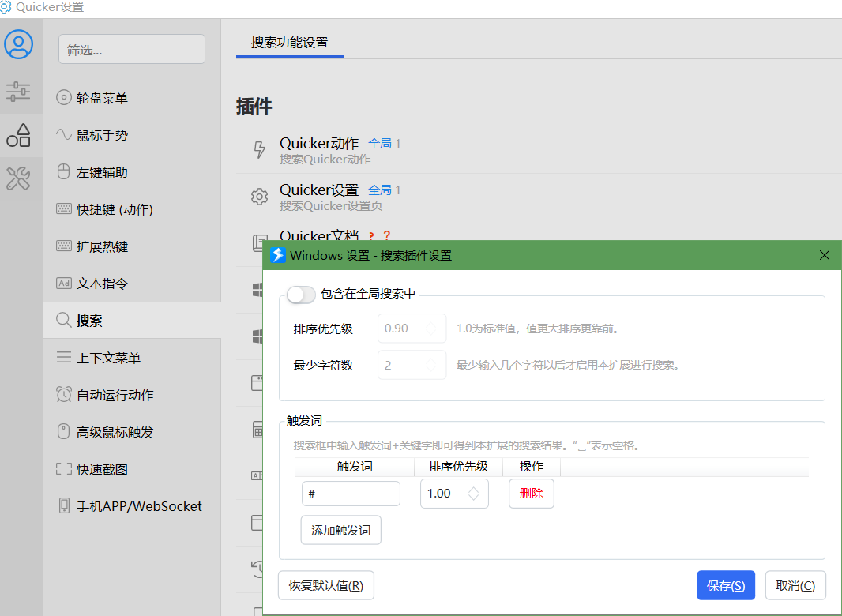This screenshot has width=842, height=616.
Task: Switch to the 搜索功能设置 tab
Action: [289, 41]
